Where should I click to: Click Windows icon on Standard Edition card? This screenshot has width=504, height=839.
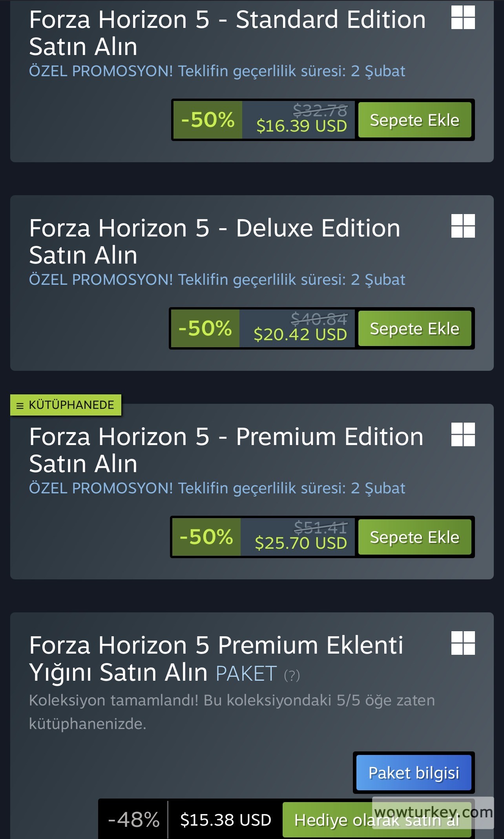point(463,18)
